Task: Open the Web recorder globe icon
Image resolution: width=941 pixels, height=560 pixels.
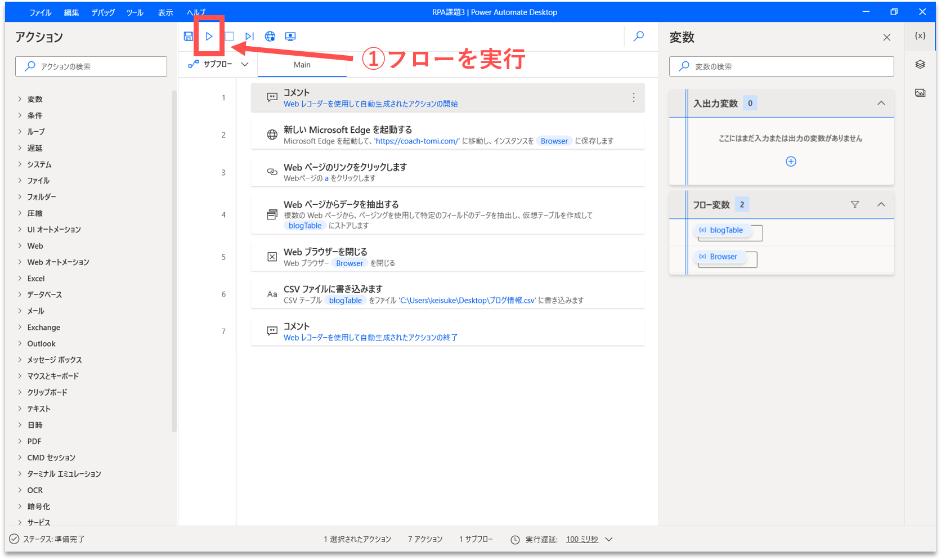Action: 270,37
